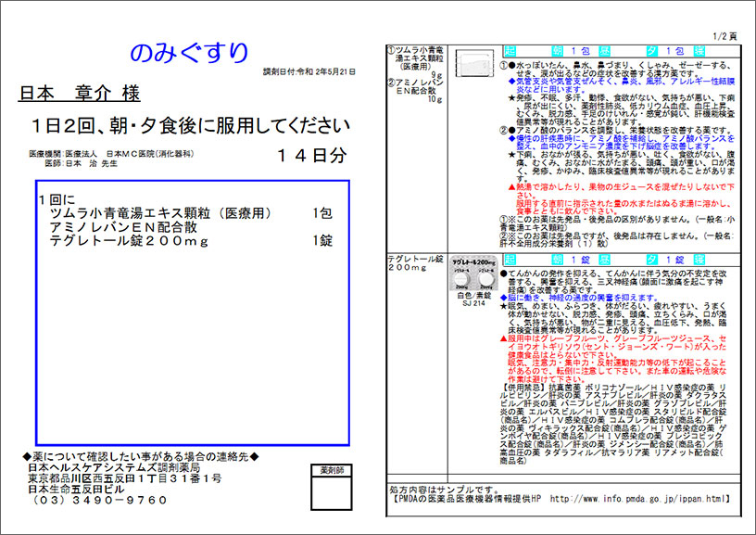Click the blue 慢性の肝疾患時に amino acid line
The width and height of the screenshot is (756, 535).
pos(622,142)
